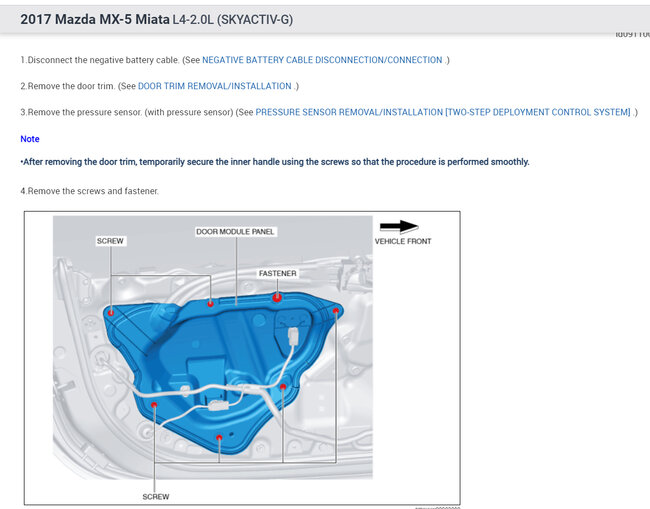Click step 1 'Disconnect the negative battery cable' text

click(x=99, y=60)
